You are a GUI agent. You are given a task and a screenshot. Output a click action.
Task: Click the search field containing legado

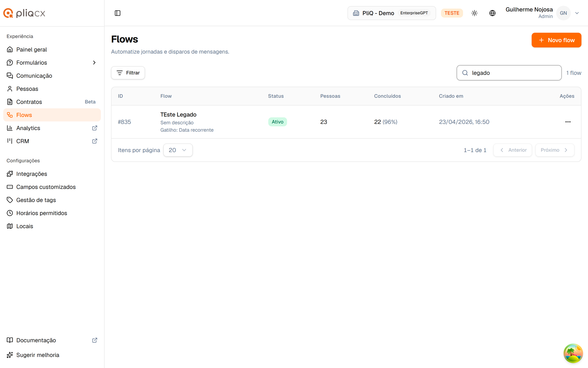click(x=509, y=73)
